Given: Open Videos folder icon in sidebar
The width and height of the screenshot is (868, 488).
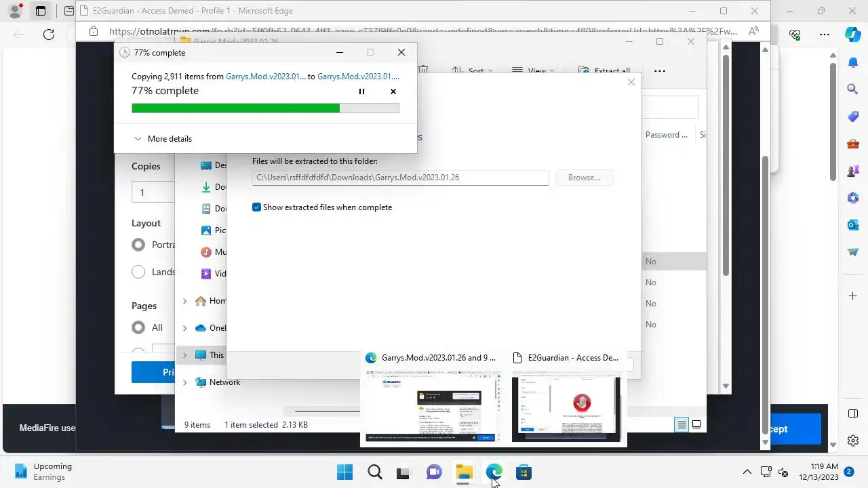Looking at the screenshot, I should [206, 274].
